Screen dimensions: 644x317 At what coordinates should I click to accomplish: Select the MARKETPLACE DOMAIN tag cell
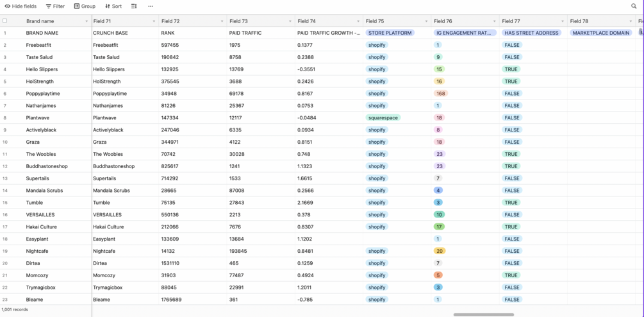[601, 33]
